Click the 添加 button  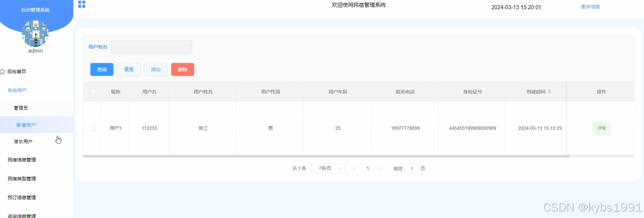point(156,70)
